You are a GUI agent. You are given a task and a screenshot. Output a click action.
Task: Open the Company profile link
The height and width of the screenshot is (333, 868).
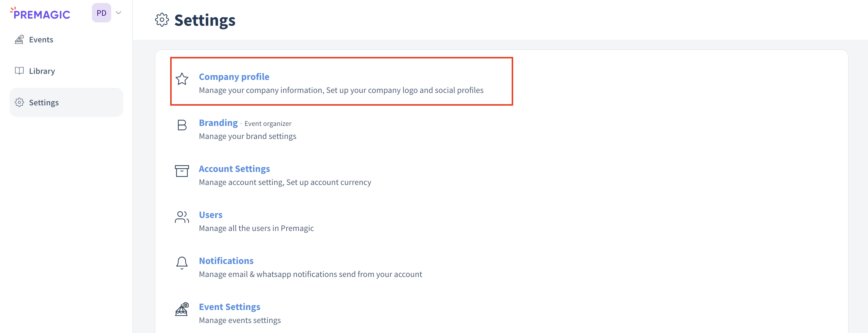click(x=234, y=77)
